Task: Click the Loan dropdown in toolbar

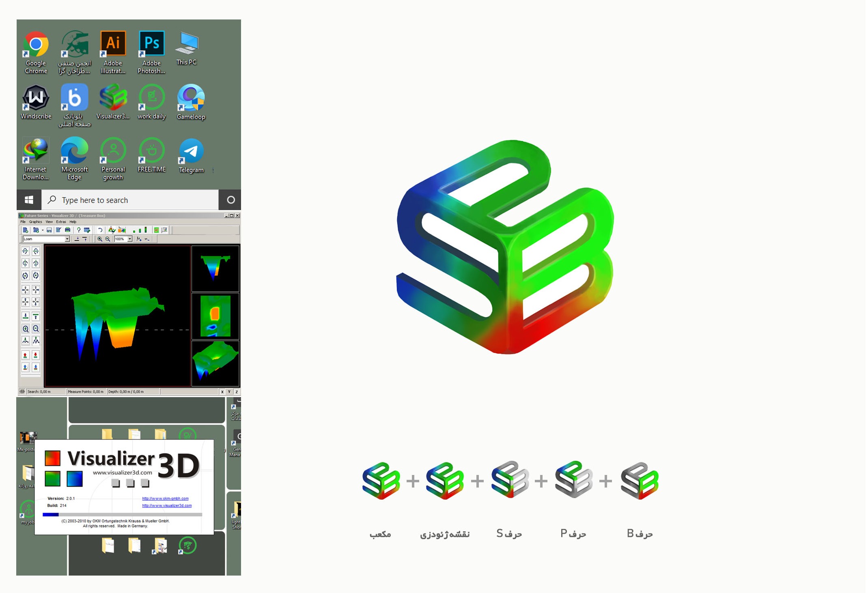Action: 43,239
